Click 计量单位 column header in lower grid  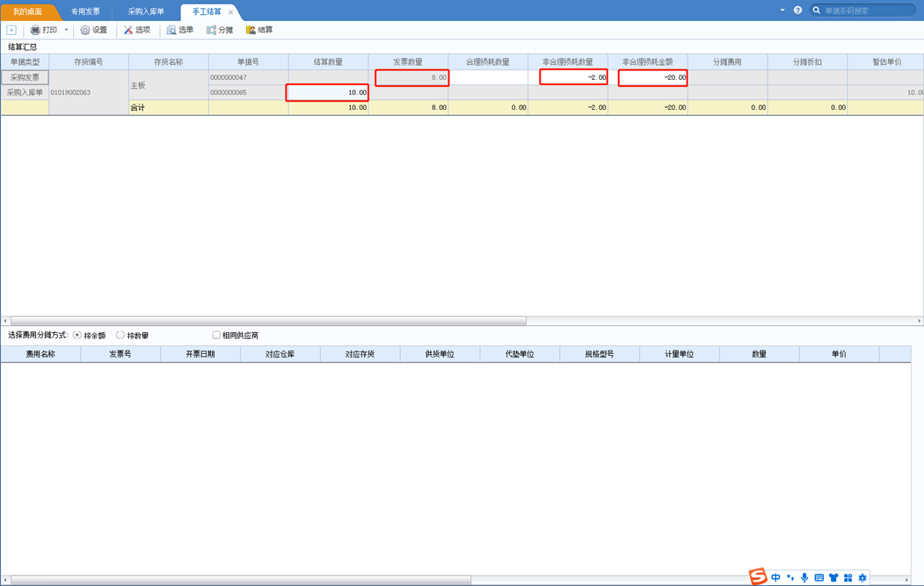click(680, 354)
